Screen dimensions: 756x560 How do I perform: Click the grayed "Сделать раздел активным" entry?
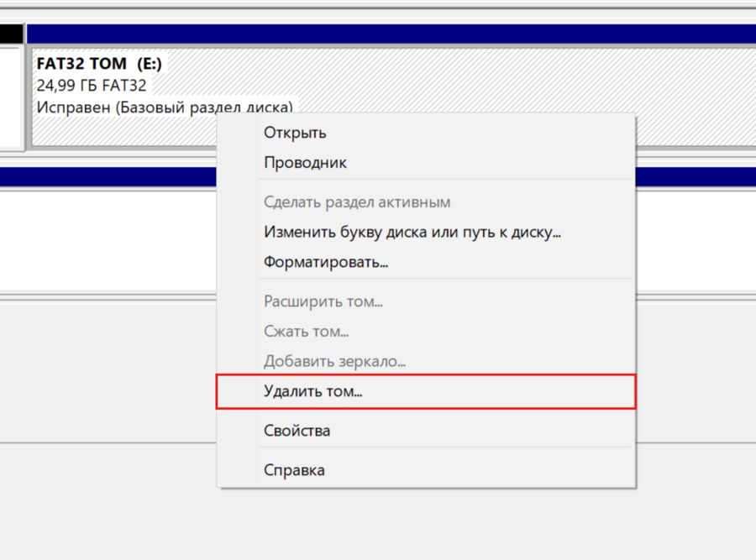[x=357, y=202]
